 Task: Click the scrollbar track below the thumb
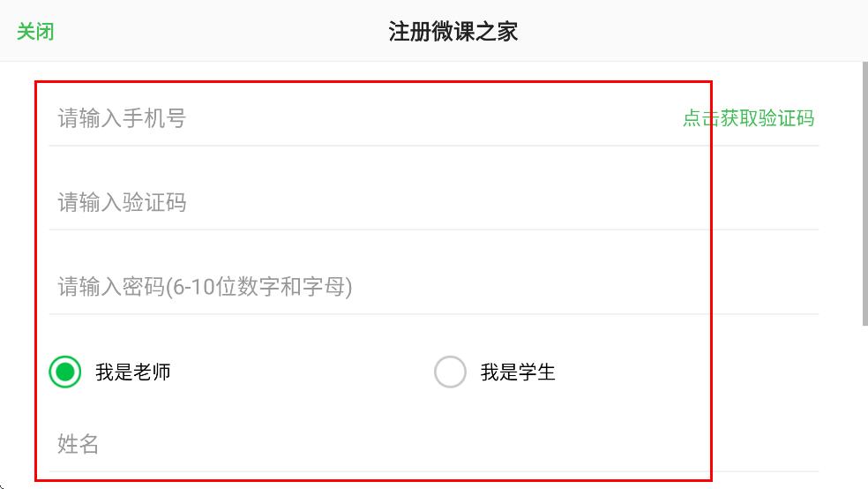pyautogui.click(x=864, y=406)
